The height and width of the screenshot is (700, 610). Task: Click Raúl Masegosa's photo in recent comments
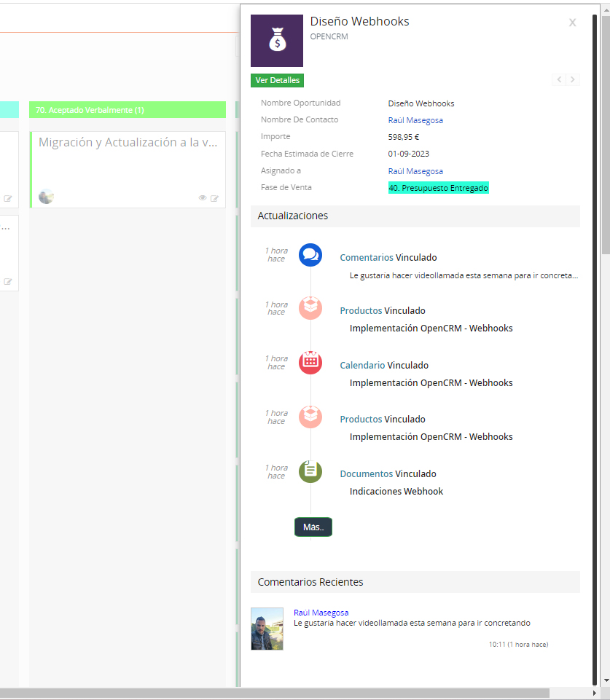267,629
